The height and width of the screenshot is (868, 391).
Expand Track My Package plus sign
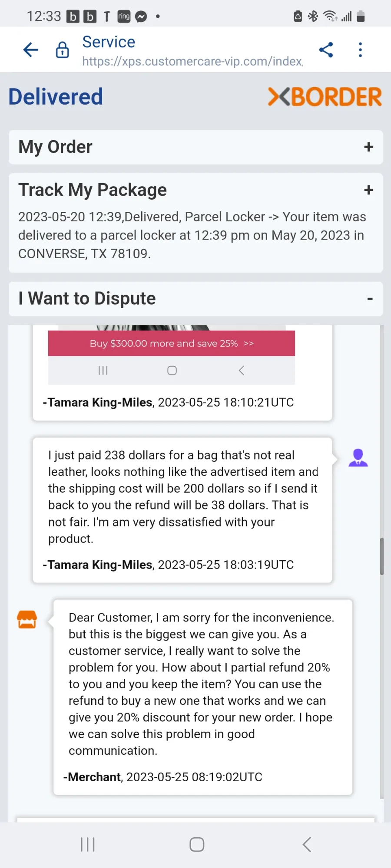coord(368,190)
